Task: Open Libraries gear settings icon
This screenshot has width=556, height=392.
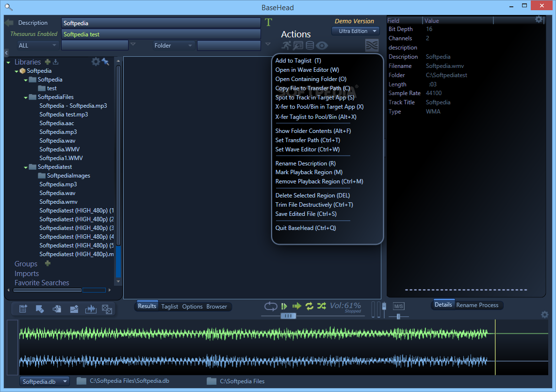Action: click(96, 62)
